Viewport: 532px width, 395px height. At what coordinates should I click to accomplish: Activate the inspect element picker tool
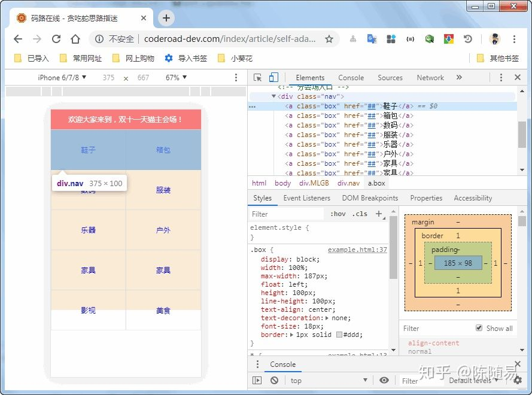pyautogui.click(x=258, y=78)
